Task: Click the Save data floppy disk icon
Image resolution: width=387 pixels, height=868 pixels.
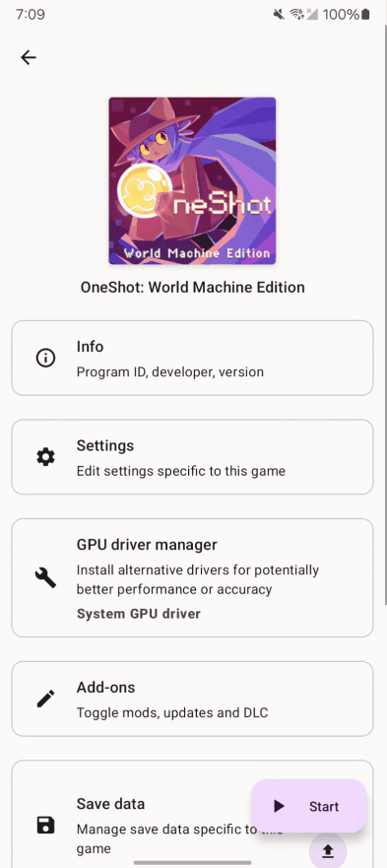Action: [x=45, y=825]
